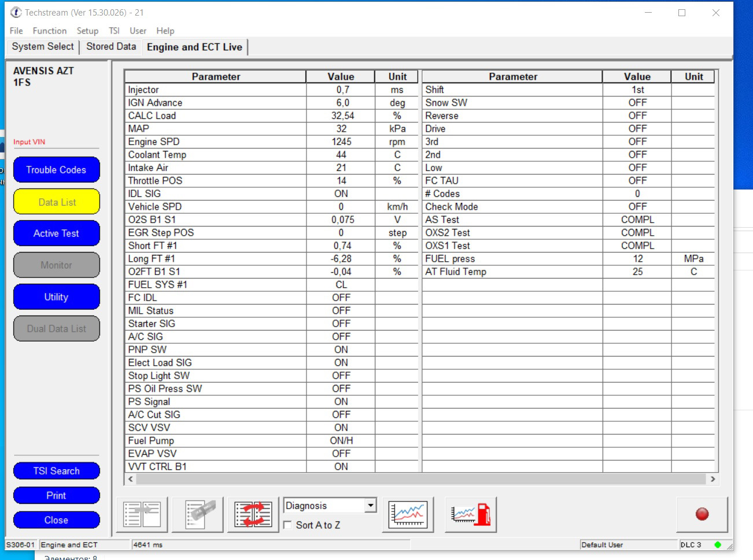
Task: Select the Injector row label
Action: [143, 90]
